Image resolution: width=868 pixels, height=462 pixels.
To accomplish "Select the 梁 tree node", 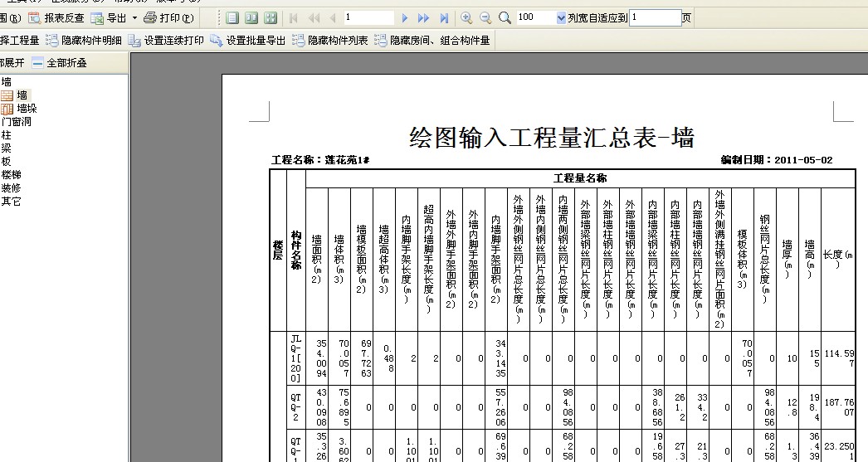I will click(x=6, y=148).
